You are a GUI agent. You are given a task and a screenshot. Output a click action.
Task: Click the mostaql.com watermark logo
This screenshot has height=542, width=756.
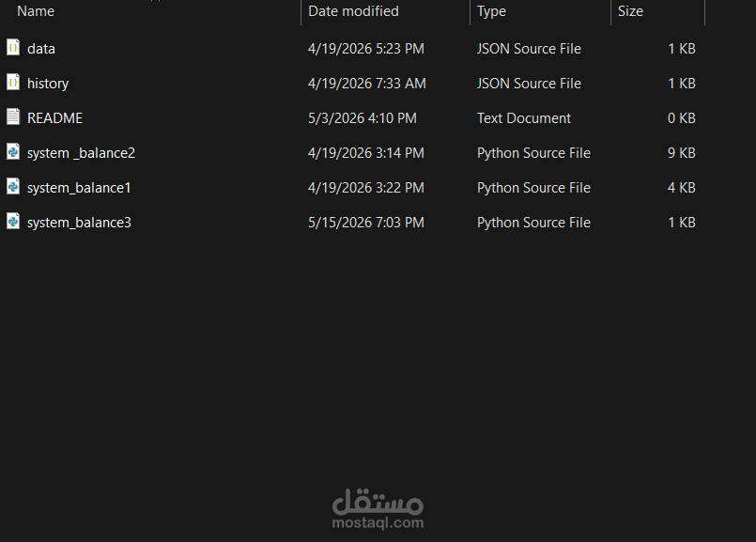click(378, 509)
